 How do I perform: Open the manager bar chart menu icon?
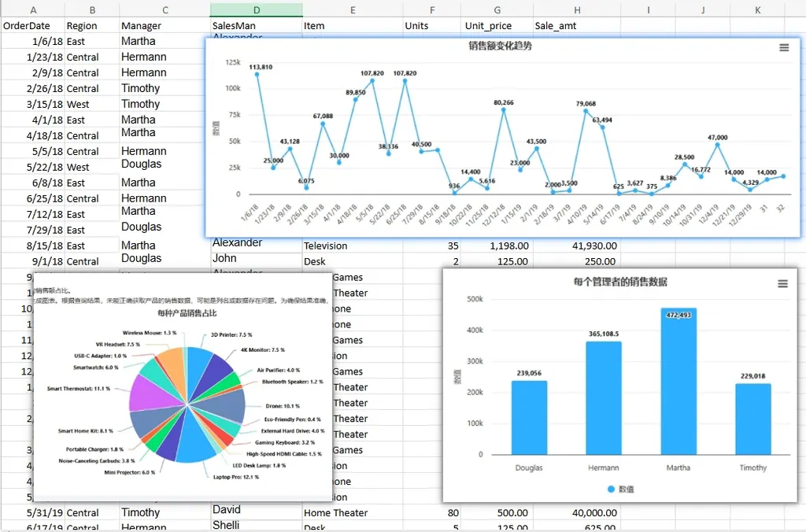[782, 284]
